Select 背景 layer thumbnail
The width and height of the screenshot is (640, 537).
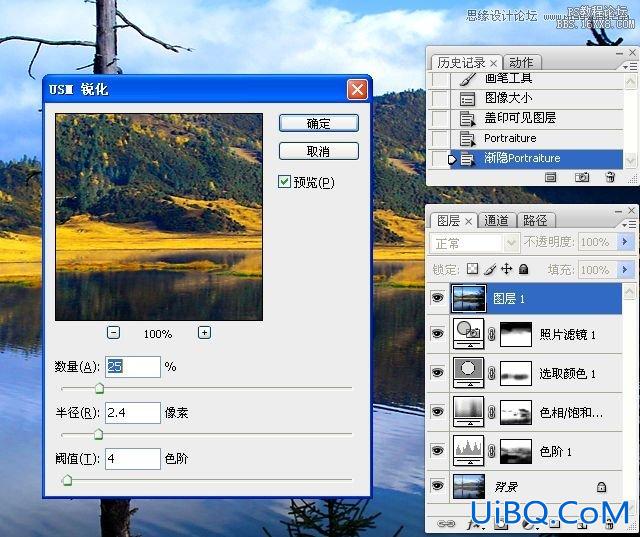pos(469,486)
